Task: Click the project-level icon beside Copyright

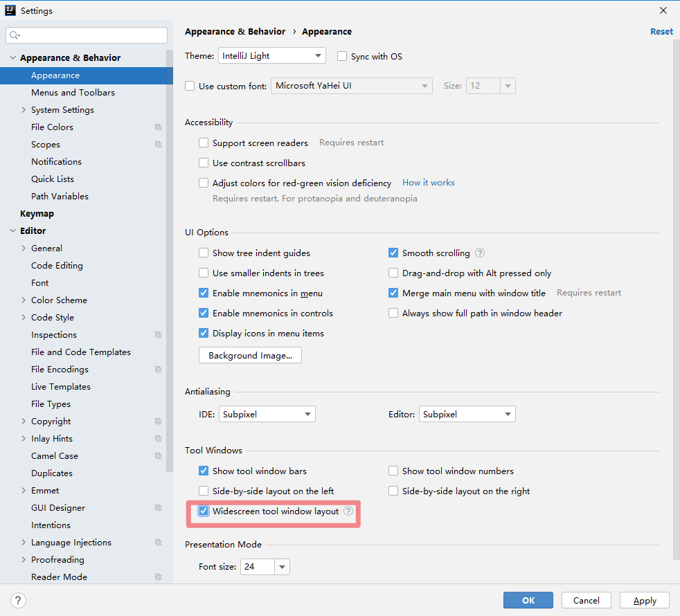Action: point(159,422)
